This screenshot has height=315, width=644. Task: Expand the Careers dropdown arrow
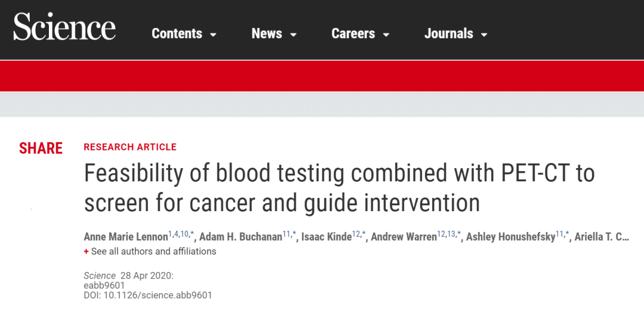(386, 35)
